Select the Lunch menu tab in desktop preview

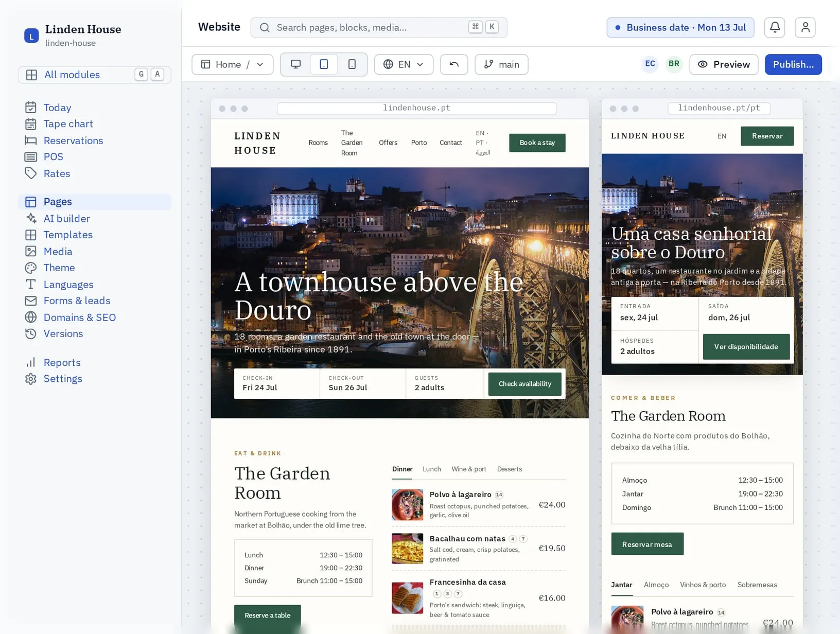(432, 469)
